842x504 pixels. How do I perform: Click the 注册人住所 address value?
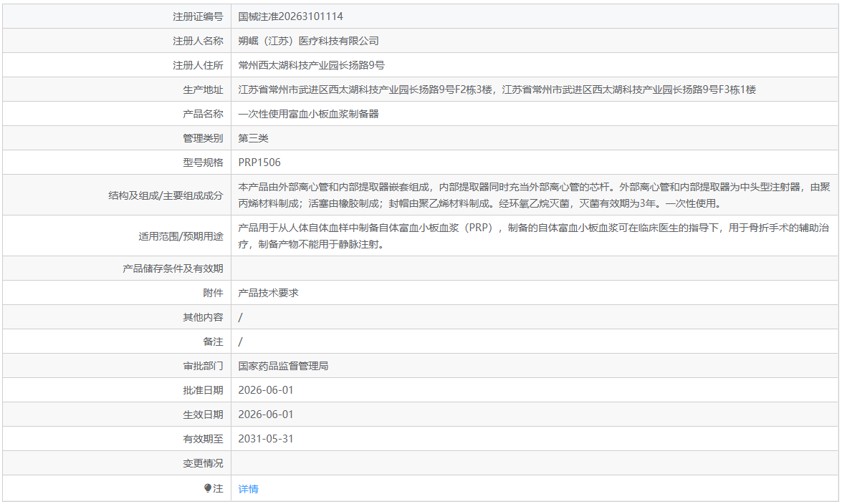click(x=312, y=65)
